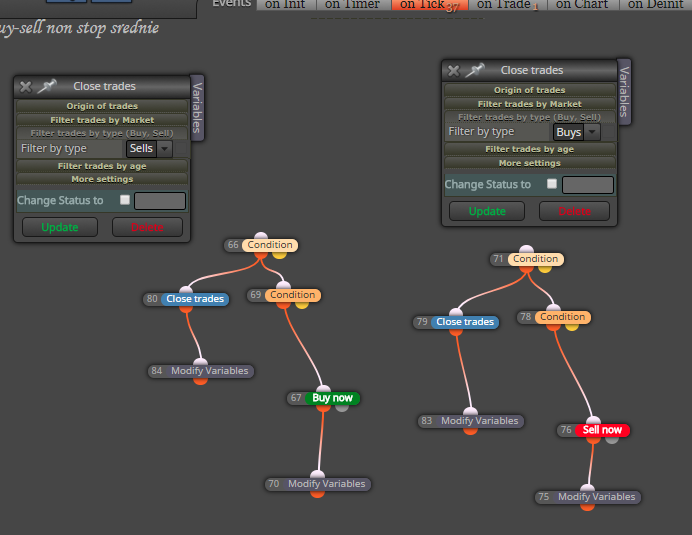Open the Buys filter type dropdown
Viewport: 692px width, 535px height.
coord(577,132)
